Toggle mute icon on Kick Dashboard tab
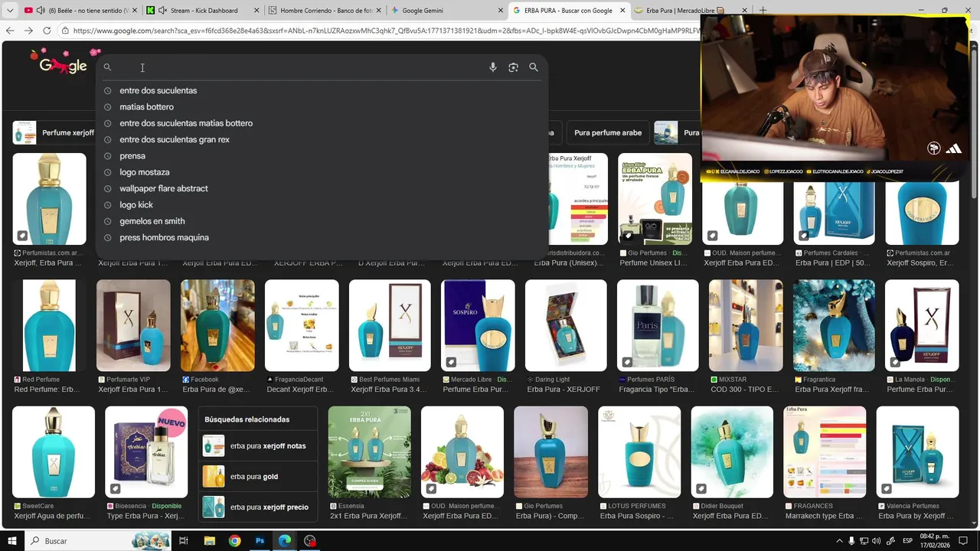This screenshot has height=551, width=980. coord(162,11)
